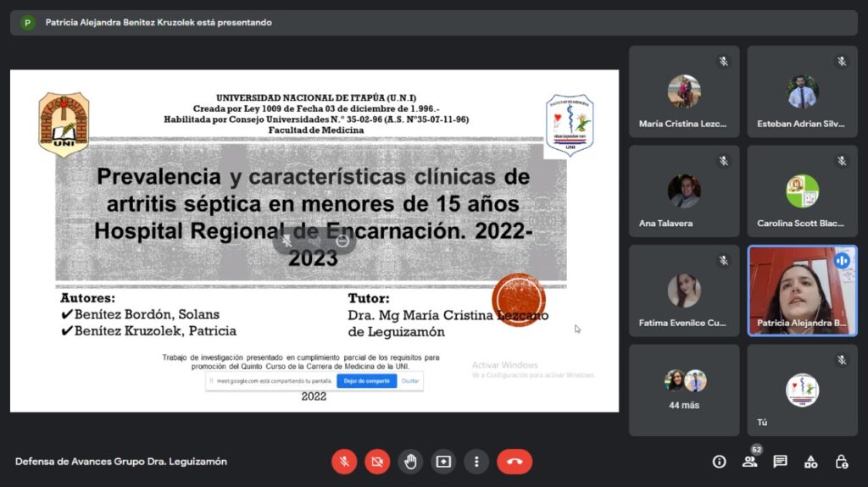Open the chat panel
The height and width of the screenshot is (487, 868).
[x=780, y=462]
